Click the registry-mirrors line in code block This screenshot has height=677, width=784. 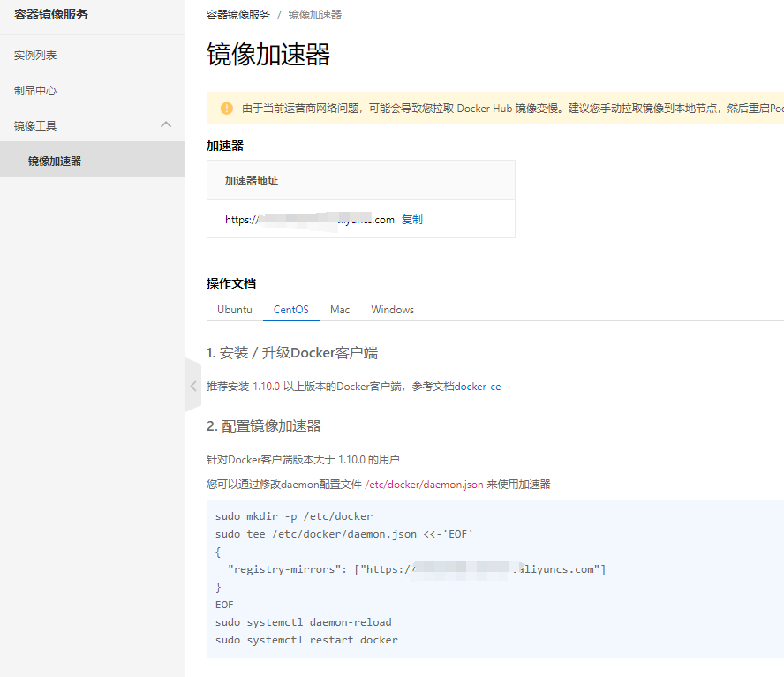[x=417, y=569]
